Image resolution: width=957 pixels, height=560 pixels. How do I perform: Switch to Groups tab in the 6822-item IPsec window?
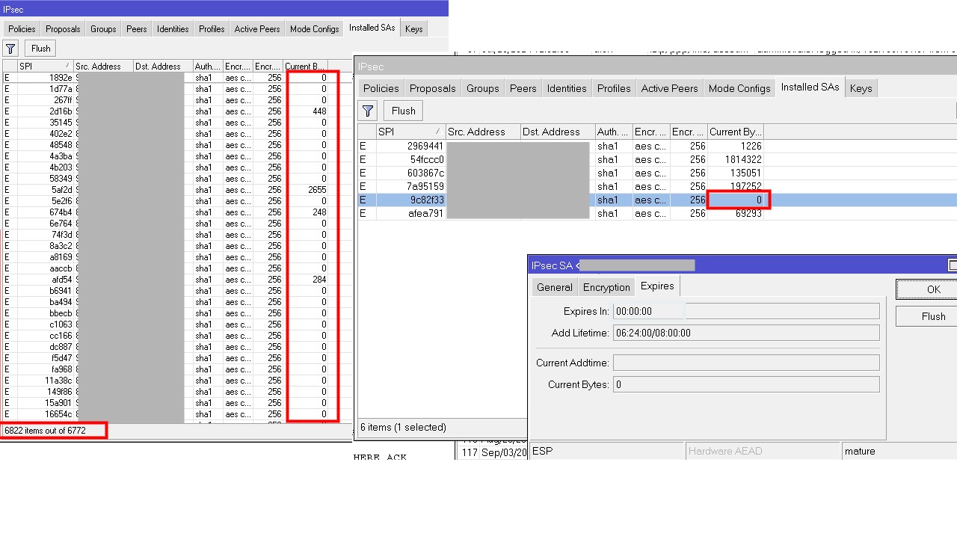(103, 29)
